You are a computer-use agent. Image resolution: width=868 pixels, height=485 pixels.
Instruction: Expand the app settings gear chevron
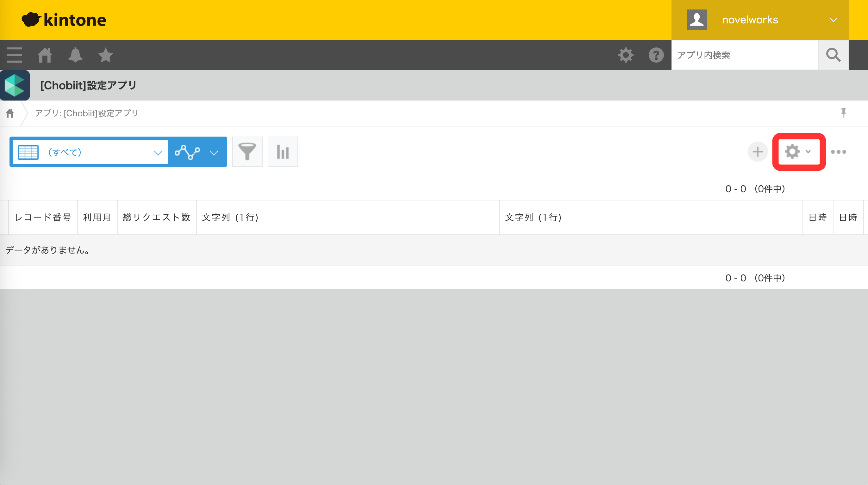[808, 152]
